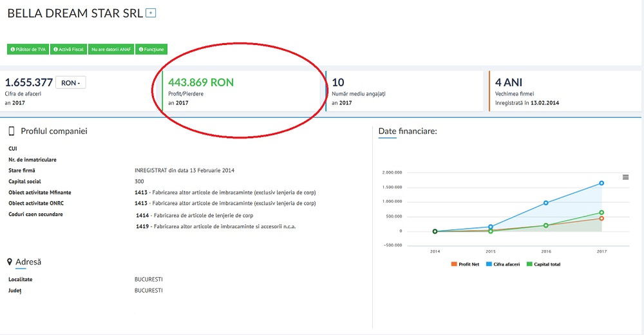The height and width of the screenshot is (335, 644).
Task: Click the Funcțiune status badge
Action: 151,50
